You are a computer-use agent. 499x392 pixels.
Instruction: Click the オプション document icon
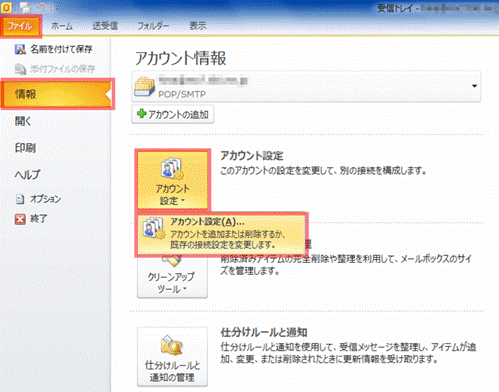(20, 199)
